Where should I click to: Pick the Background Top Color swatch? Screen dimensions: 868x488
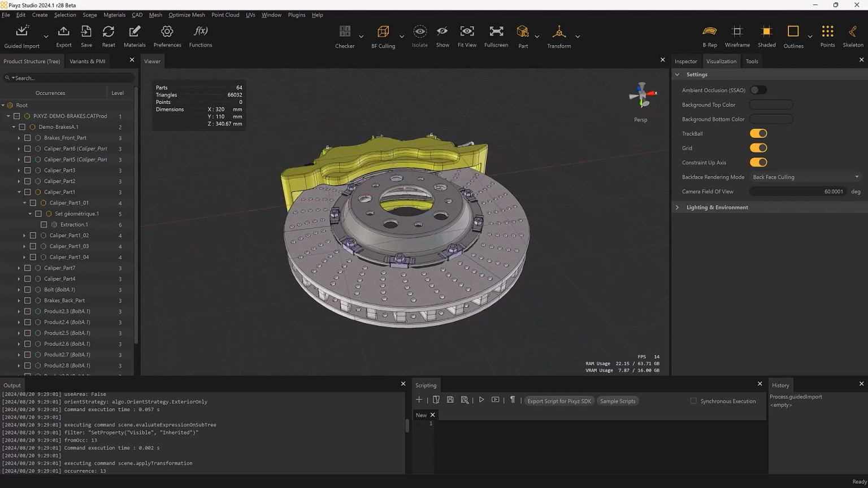pos(771,104)
